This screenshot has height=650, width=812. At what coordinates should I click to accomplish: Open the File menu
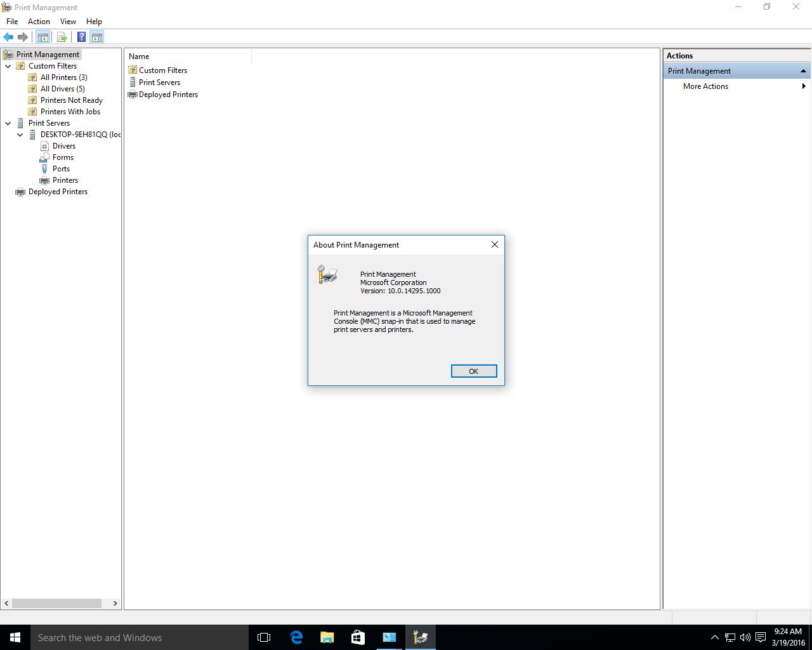[x=12, y=22]
